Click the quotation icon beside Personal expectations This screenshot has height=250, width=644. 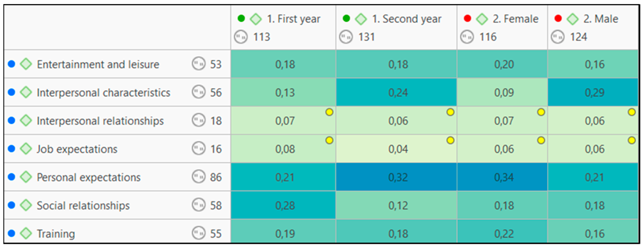[199, 177]
